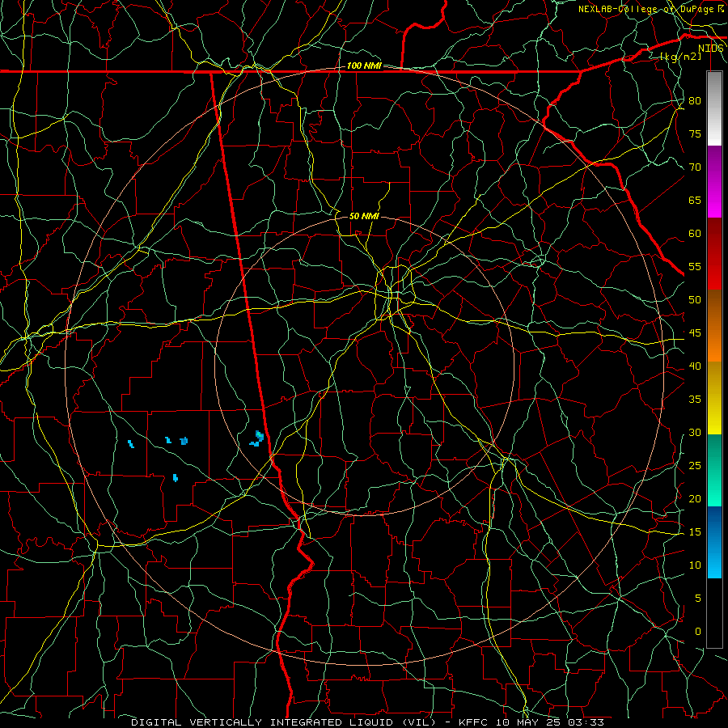
Task: Click the color scale value 45
Action: [x=695, y=333]
